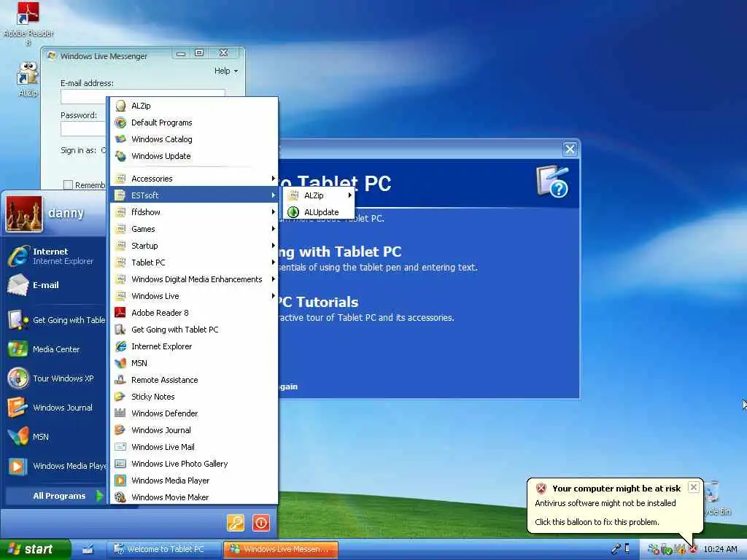The width and height of the screenshot is (747, 560).
Task: Open Sticky Notes
Action: pos(193,396)
